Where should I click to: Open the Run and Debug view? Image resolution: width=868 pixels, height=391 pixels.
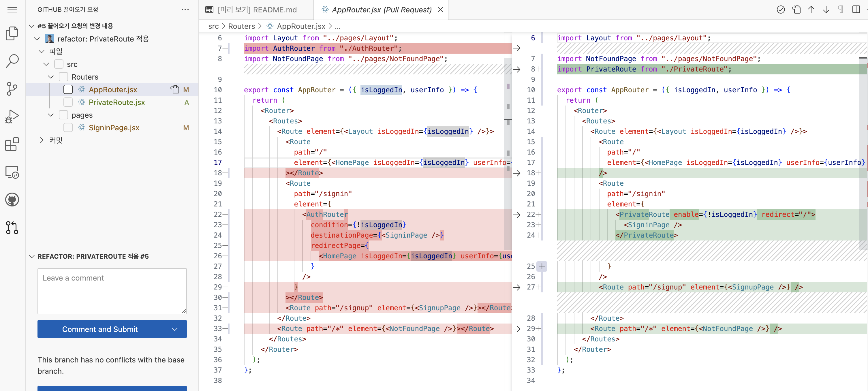tap(12, 116)
